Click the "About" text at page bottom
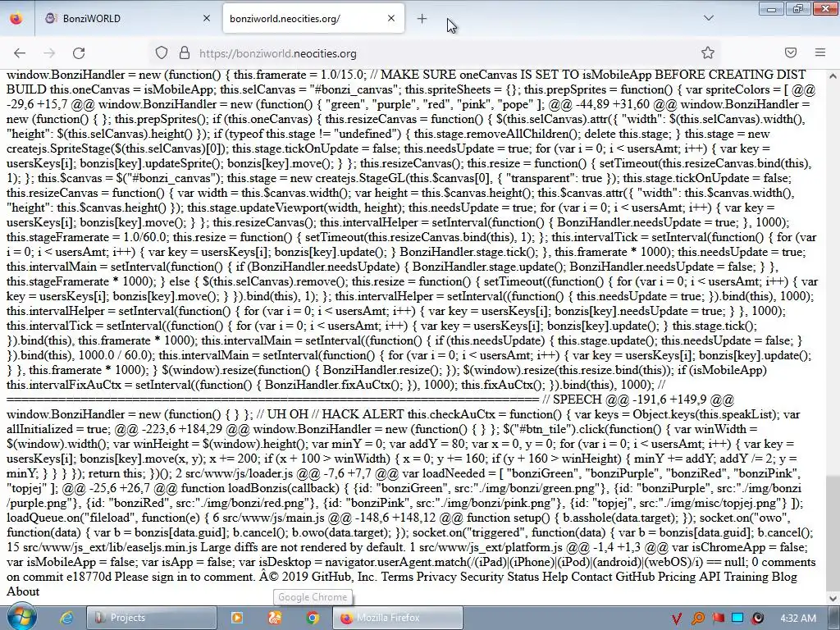Screen dimensions: 840x630 (x=23, y=592)
